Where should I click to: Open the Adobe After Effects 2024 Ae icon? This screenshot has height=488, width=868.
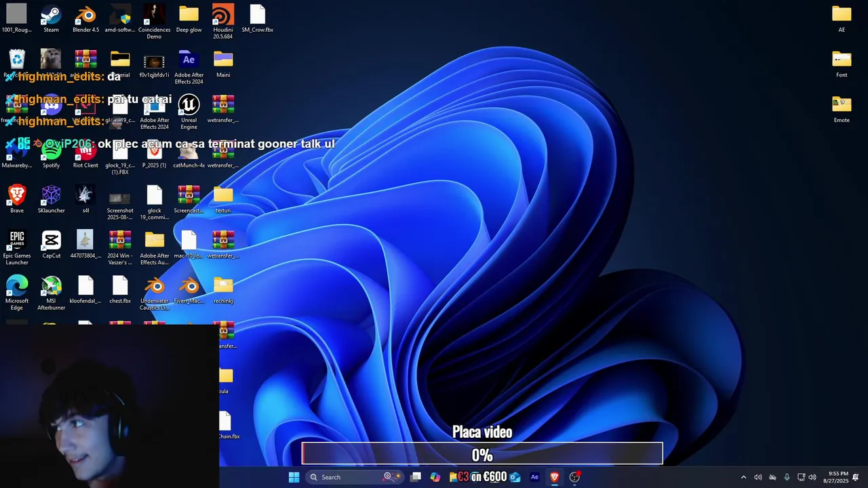point(189,67)
